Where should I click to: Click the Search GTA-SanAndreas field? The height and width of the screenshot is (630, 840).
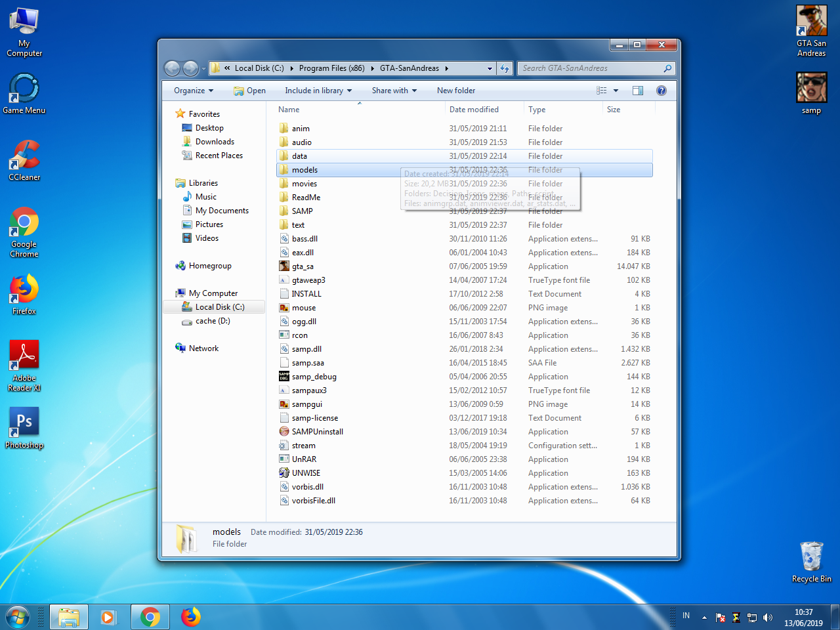click(x=596, y=68)
